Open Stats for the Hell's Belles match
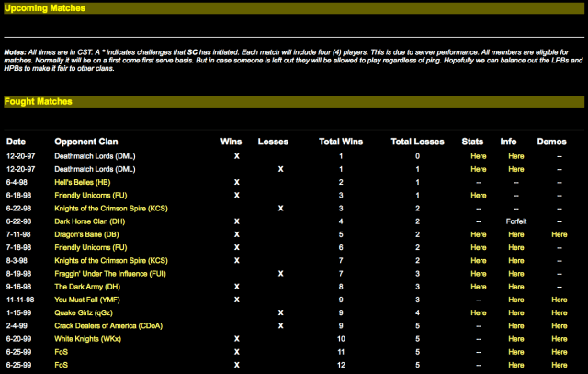 tap(479, 182)
